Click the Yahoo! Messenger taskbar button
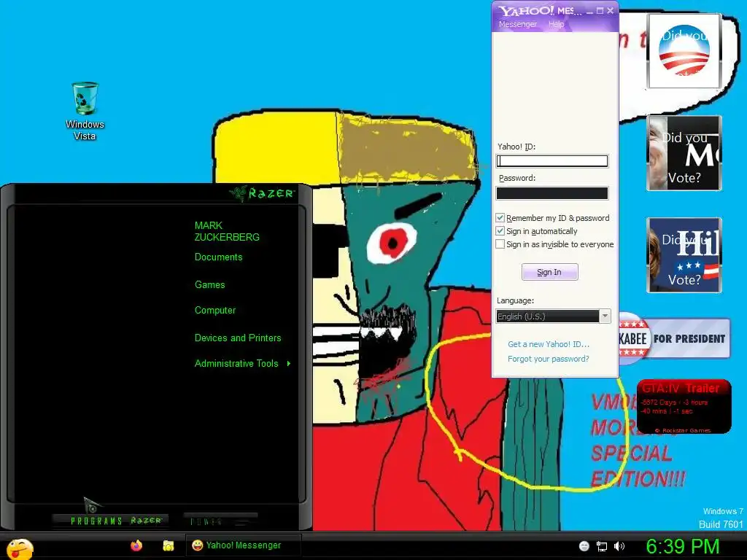 point(243,545)
